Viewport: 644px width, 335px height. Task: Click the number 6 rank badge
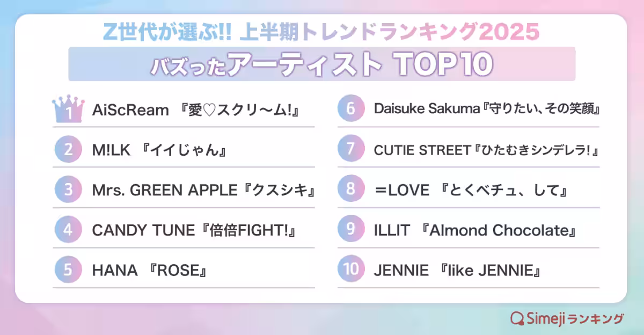click(351, 110)
